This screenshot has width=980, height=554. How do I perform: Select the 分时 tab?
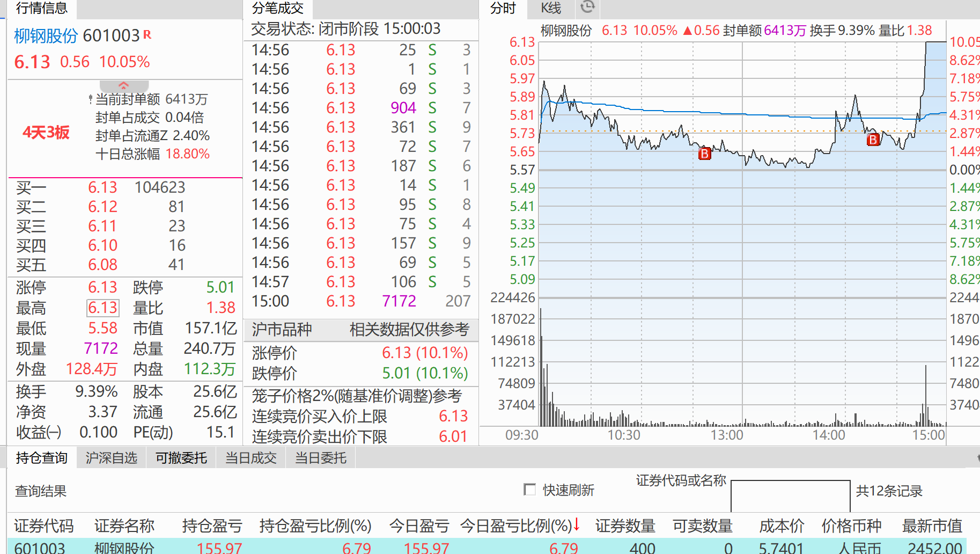pos(503,8)
